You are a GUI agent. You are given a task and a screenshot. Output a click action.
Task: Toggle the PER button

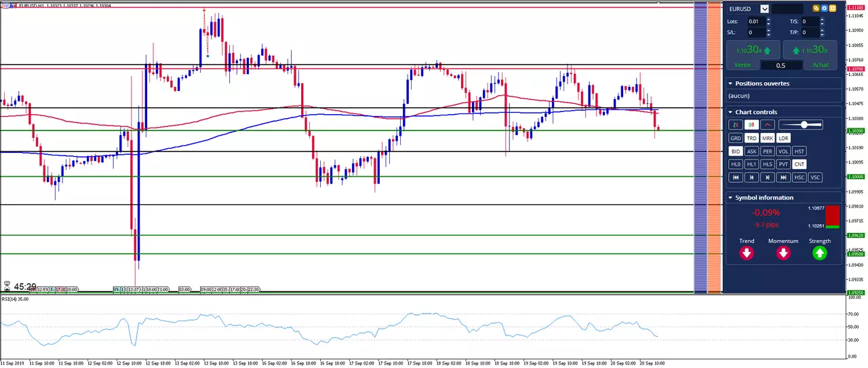(768, 151)
